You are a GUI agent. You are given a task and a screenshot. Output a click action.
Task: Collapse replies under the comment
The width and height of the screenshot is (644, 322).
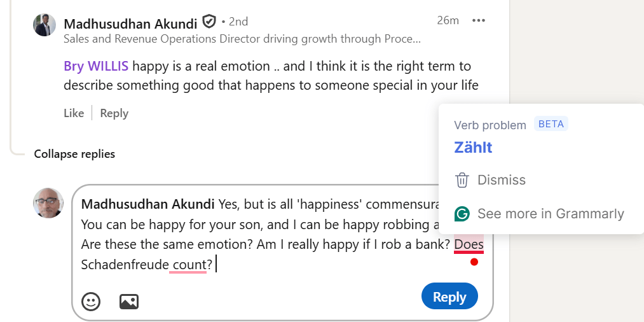pos(74,154)
